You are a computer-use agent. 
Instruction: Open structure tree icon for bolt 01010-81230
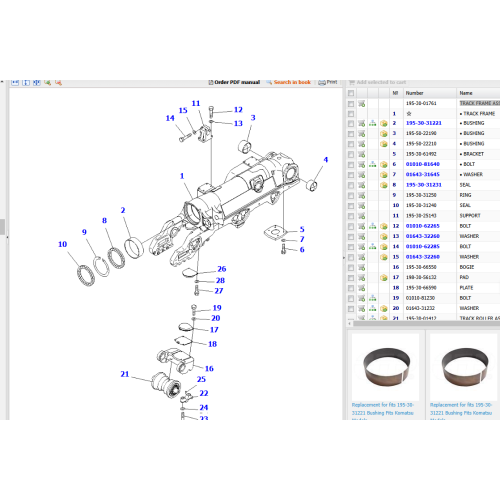(x=373, y=298)
